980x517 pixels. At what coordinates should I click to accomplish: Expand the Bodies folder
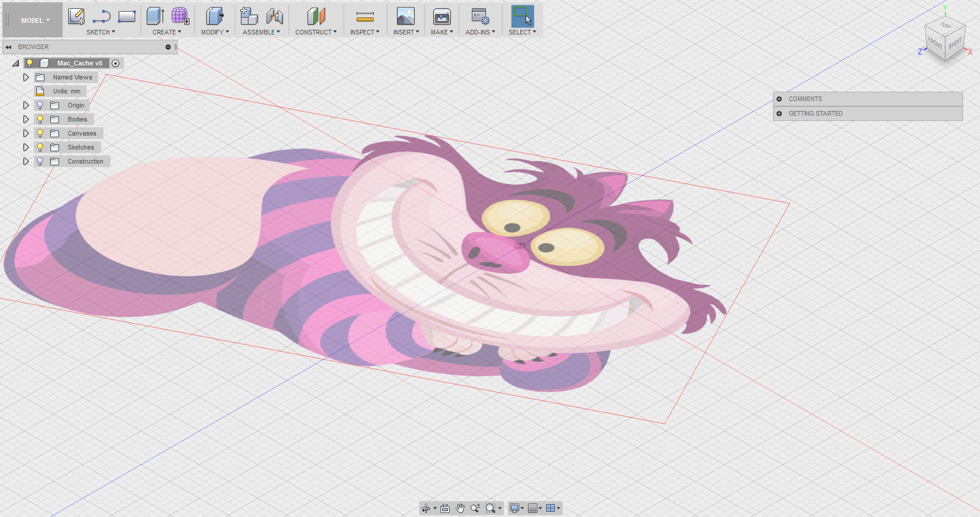click(26, 119)
